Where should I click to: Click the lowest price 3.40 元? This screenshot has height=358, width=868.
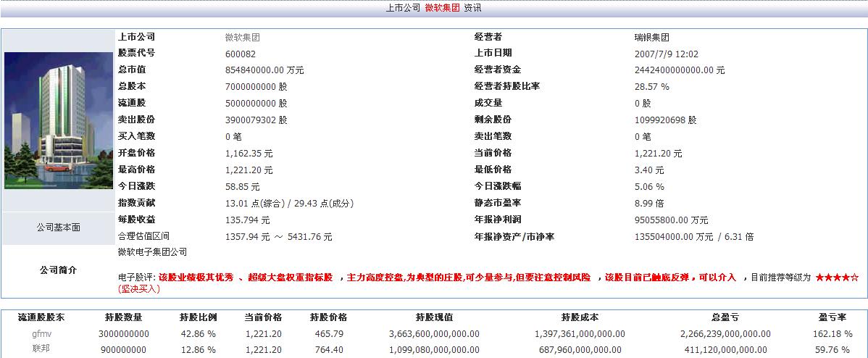648,170
